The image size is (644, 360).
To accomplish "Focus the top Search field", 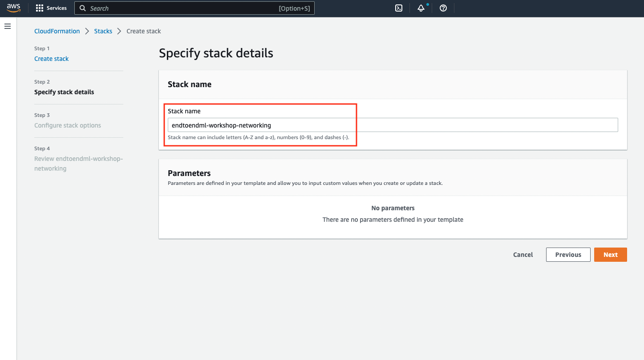I will [194, 8].
